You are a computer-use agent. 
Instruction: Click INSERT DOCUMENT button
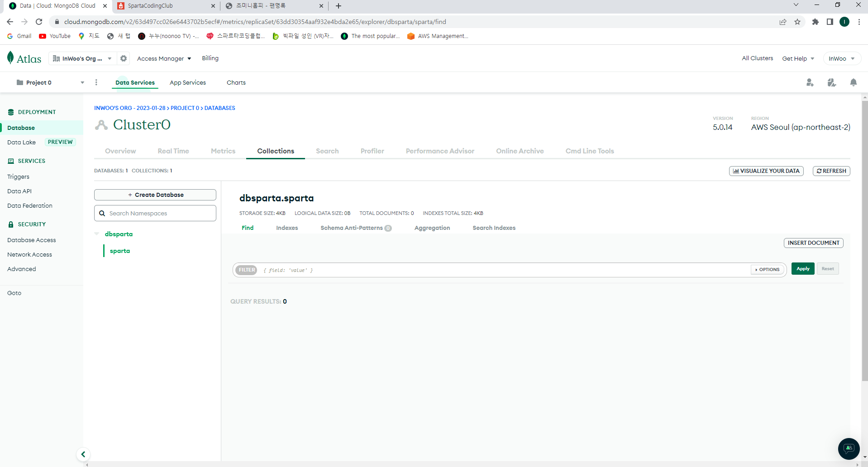pyautogui.click(x=814, y=243)
